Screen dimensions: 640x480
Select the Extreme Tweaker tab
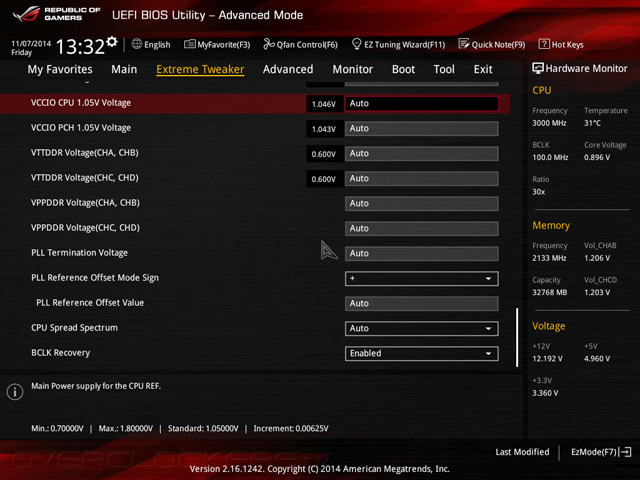200,69
